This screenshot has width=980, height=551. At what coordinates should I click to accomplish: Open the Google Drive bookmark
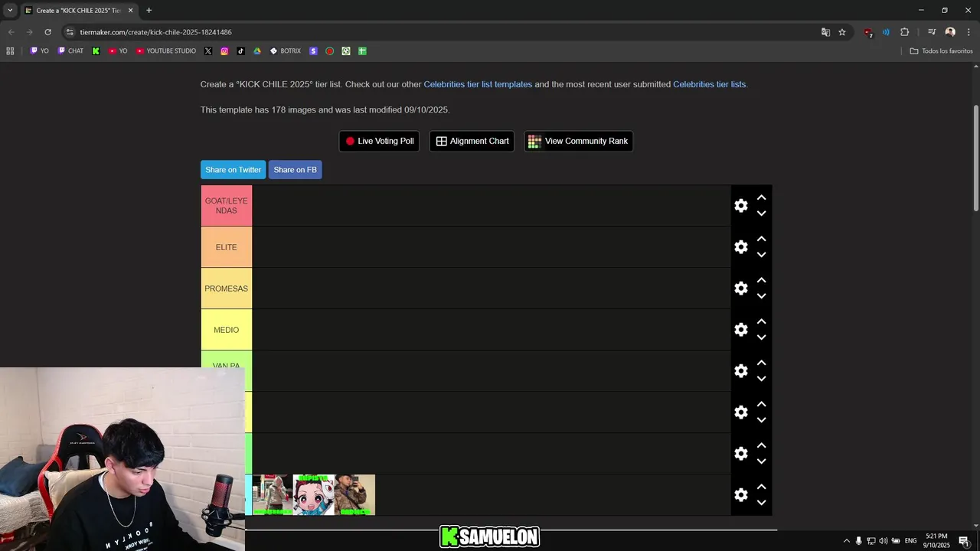(257, 51)
